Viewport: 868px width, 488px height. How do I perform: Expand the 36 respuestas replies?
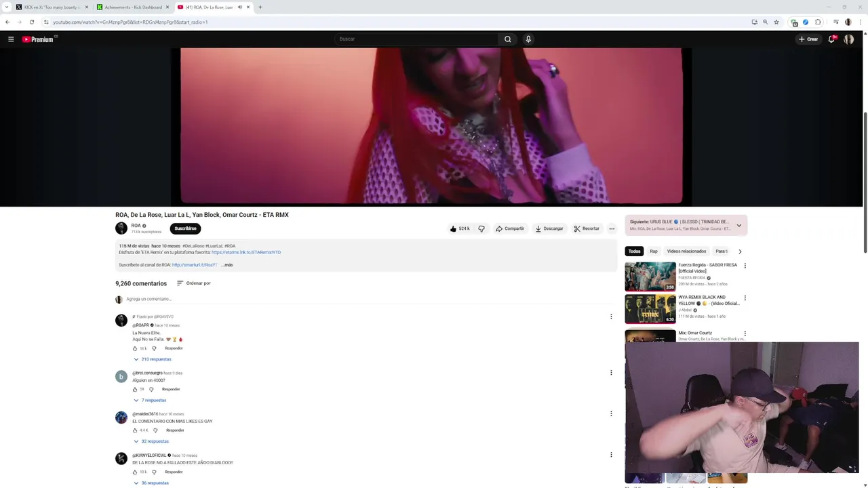pyautogui.click(x=151, y=483)
